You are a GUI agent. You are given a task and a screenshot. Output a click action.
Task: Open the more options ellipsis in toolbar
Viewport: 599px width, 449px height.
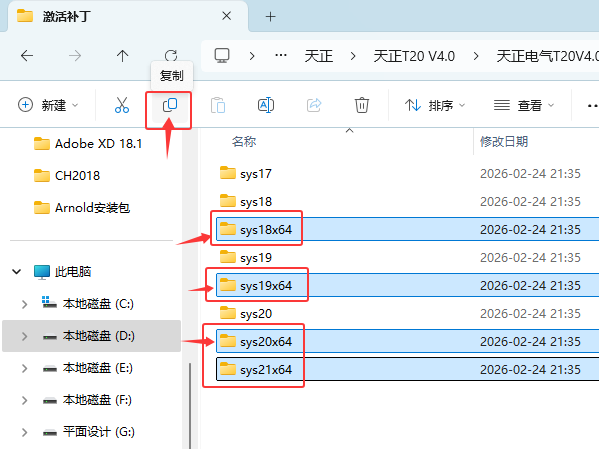(x=593, y=105)
